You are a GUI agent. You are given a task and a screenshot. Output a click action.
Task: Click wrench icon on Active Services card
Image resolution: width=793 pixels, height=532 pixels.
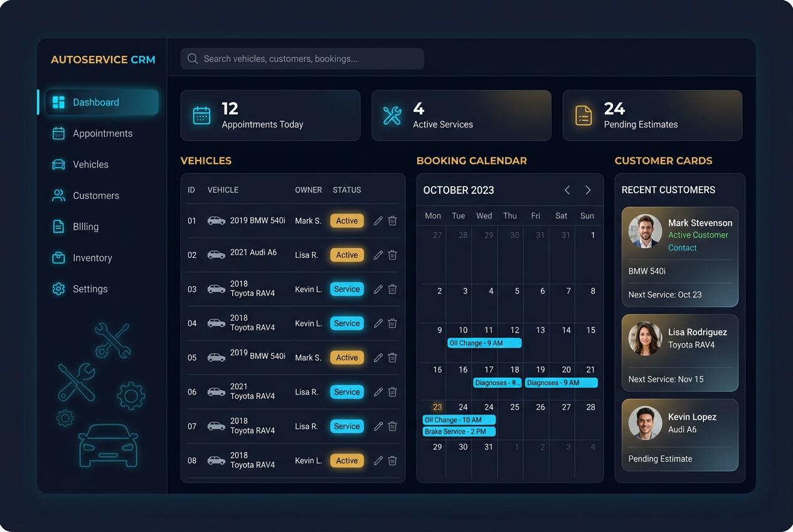pyautogui.click(x=392, y=115)
